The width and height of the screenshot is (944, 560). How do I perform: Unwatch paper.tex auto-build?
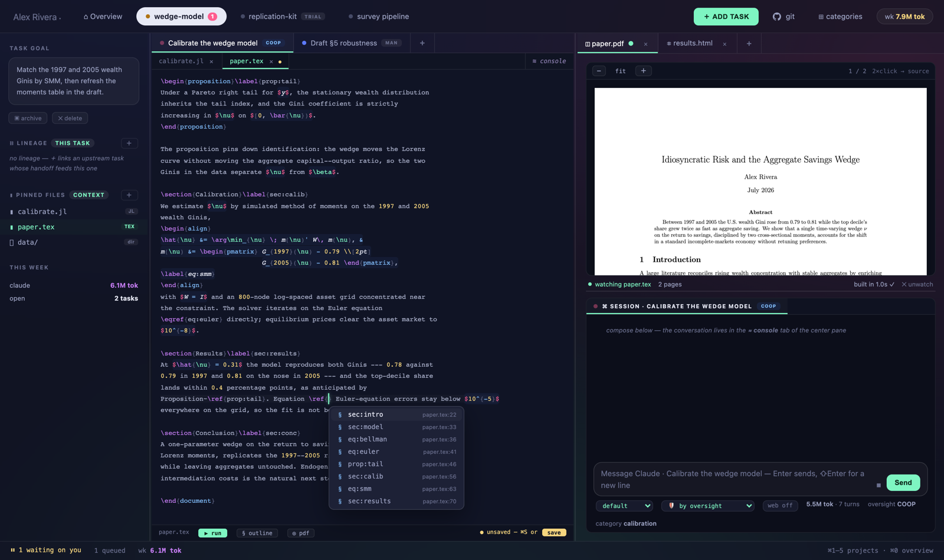coord(917,284)
